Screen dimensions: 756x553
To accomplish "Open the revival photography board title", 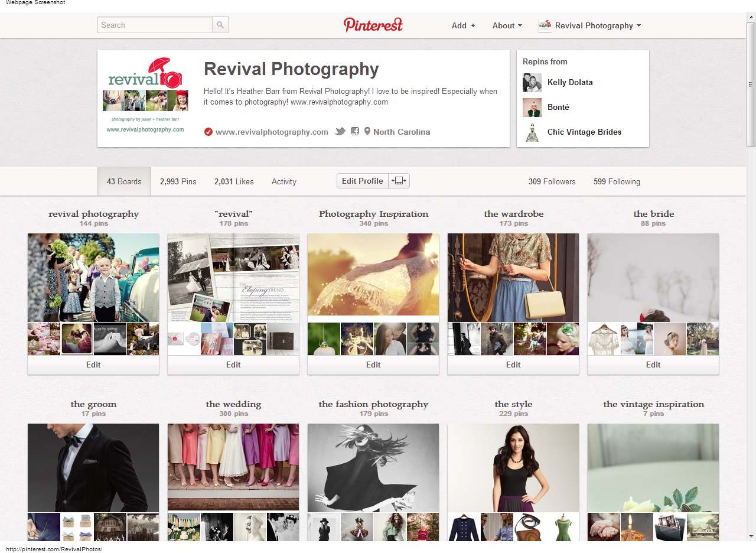I will tap(93, 214).
